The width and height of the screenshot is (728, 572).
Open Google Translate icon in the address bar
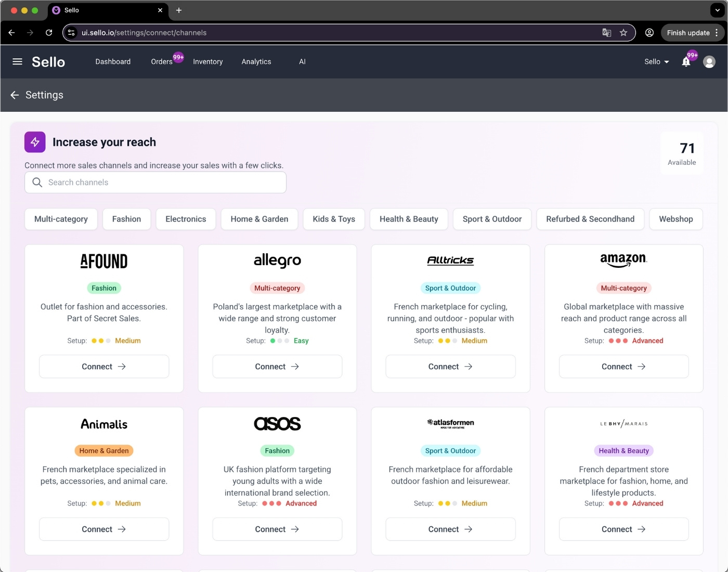(606, 32)
